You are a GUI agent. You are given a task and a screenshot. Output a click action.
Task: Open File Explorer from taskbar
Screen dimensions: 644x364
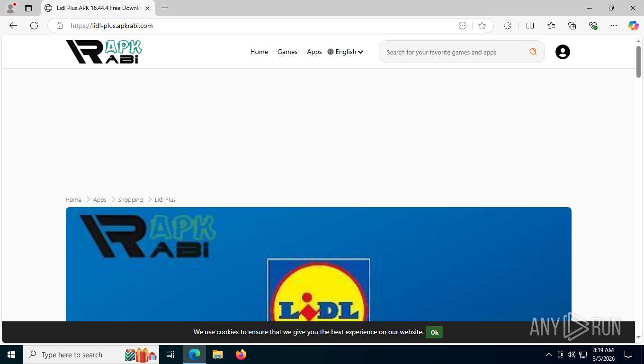[217, 355]
